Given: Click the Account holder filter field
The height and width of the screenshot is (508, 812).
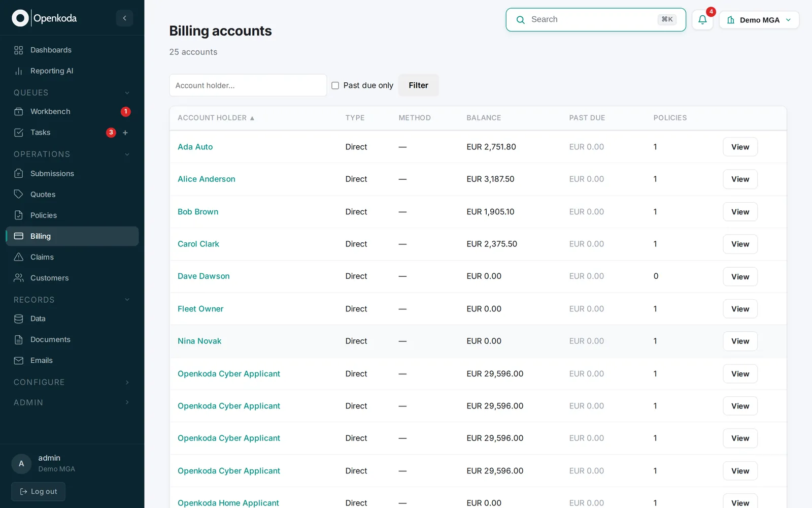Looking at the screenshot, I should (x=248, y=85).
